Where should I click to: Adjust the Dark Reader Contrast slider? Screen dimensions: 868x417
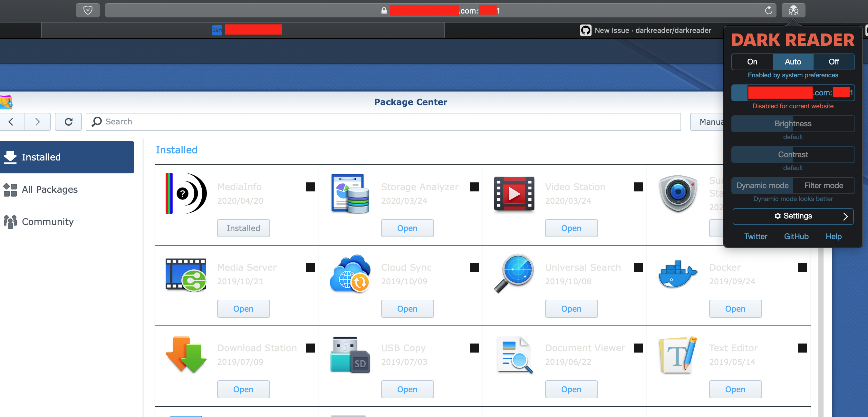point(793,155)
